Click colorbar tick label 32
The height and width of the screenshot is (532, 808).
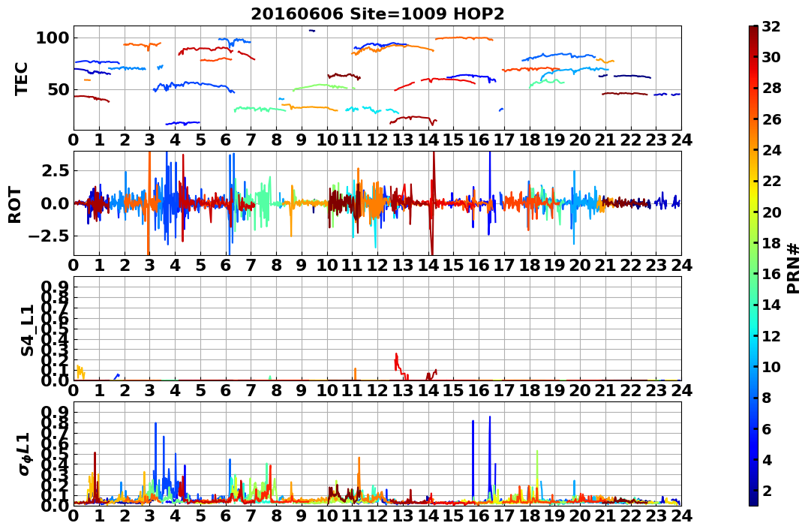pyautogui.click(x=771, y=26)
